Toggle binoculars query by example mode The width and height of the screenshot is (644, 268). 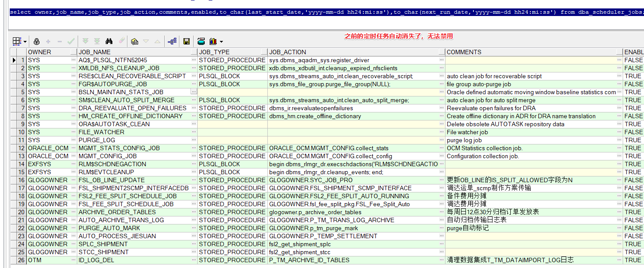109,41
